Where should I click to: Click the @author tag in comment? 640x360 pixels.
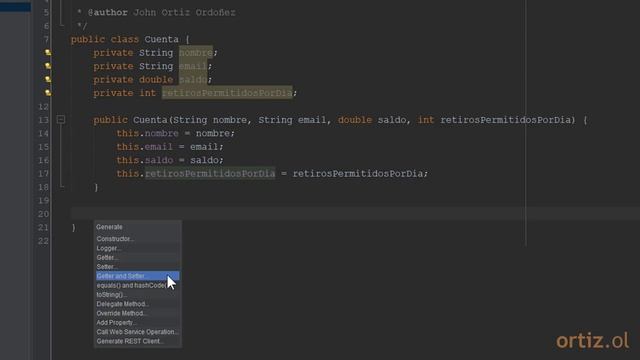coord(108,13)
